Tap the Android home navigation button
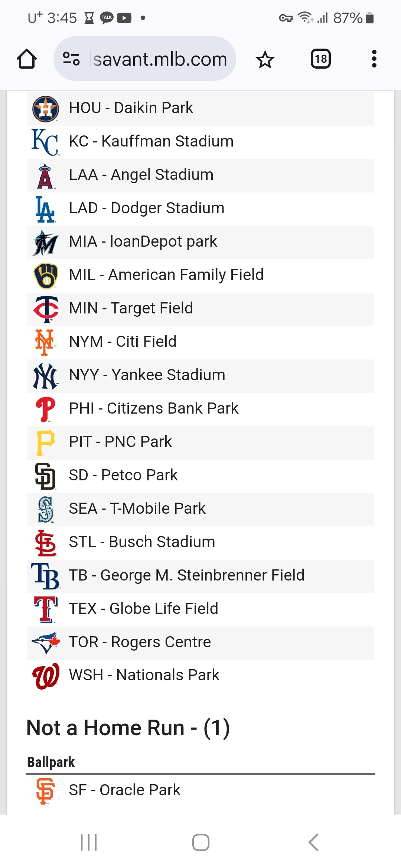401x868 pixels. pyautogui.click(x=201, y=842)
